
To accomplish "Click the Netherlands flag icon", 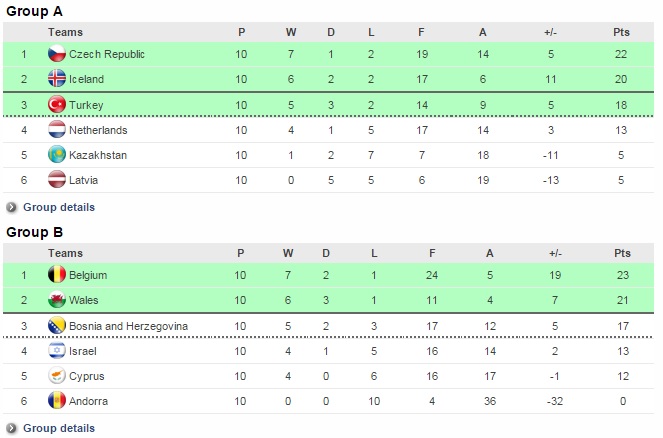I will [56, 130].
